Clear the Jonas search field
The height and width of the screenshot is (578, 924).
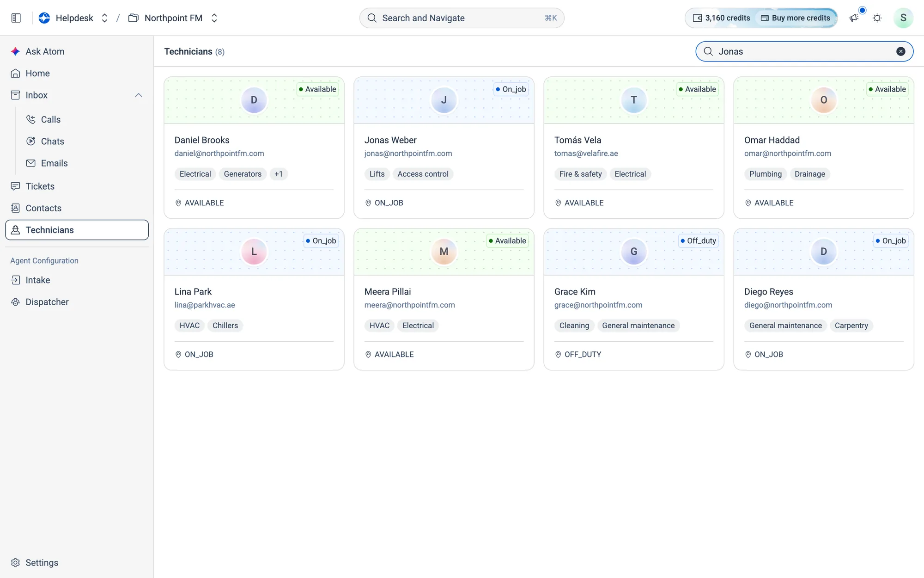tap(900, 51)
